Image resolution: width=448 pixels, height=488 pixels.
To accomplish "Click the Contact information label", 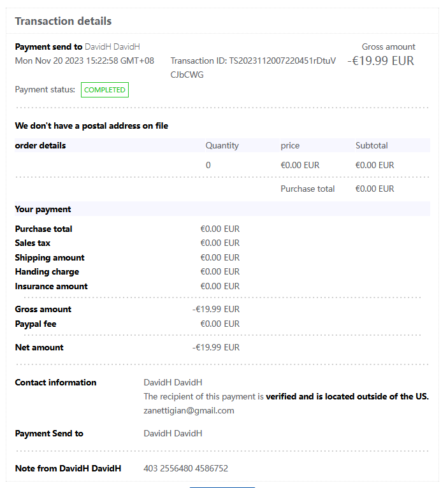I will tap(55, 382).
